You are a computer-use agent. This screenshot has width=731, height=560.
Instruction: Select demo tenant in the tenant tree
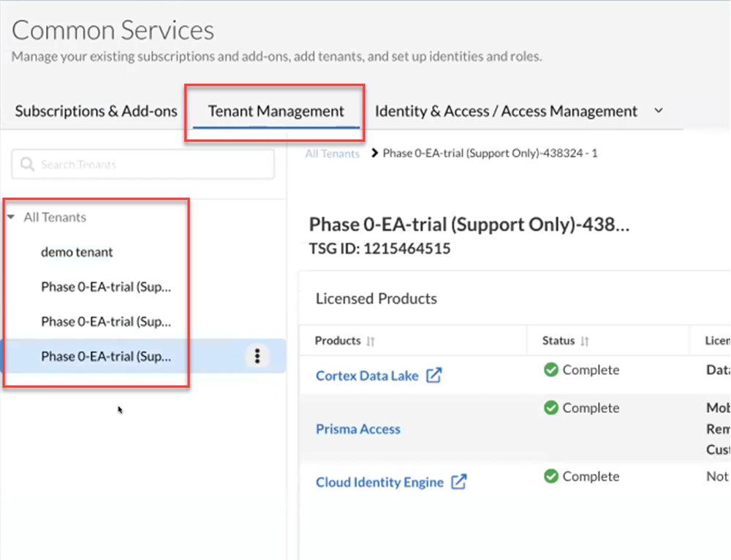(x=77, y=252)
